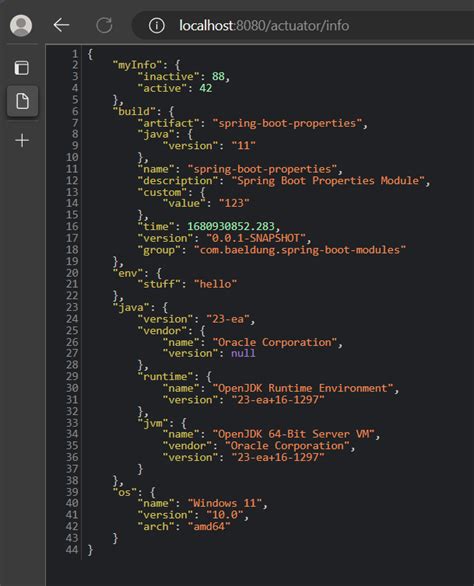View site information icon in address bar

coord(157,25)
